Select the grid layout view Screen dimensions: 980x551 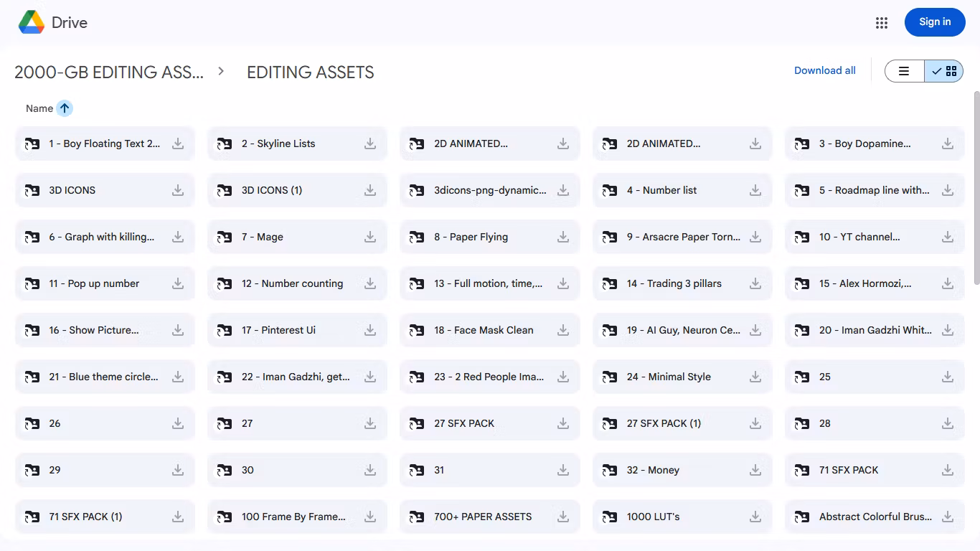(944, 71)
